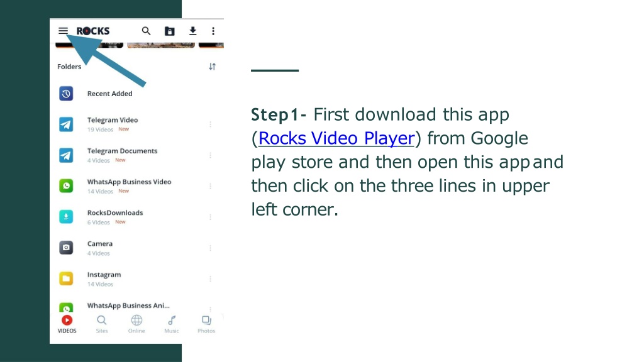
Task: Click the '19 Videos' count under Telegram Video
Action: click(100, 129)
